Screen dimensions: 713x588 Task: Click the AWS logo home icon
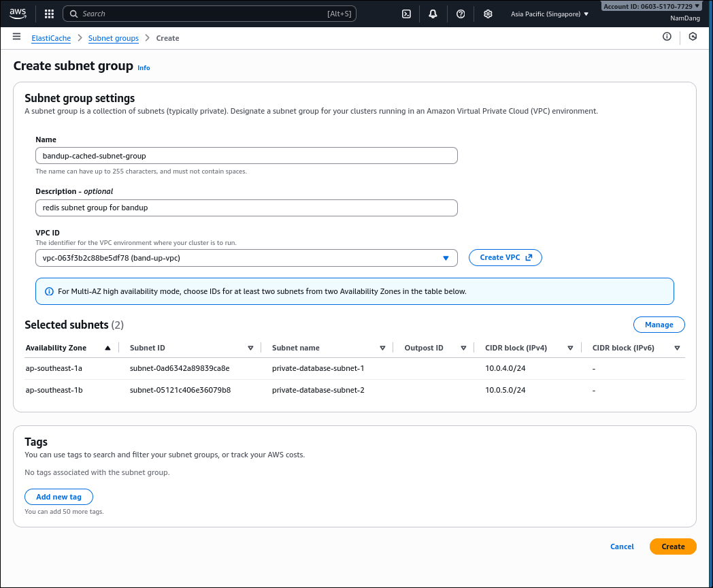pos(18,14)
